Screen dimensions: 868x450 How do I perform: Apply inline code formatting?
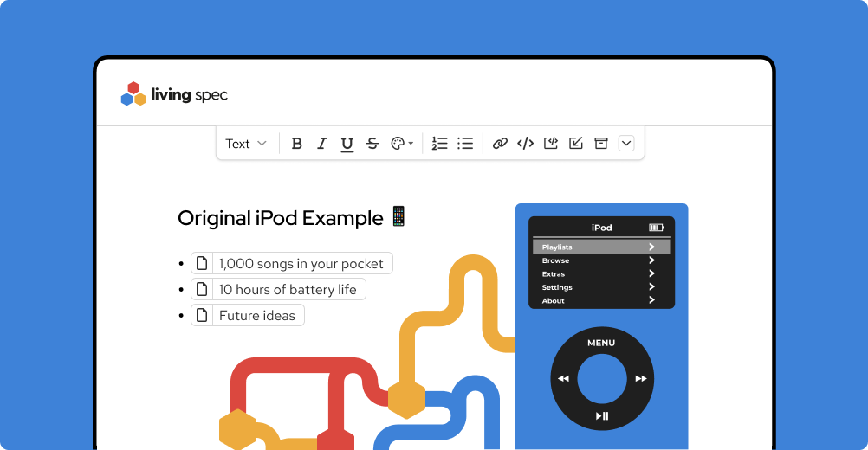click(525, 144)
